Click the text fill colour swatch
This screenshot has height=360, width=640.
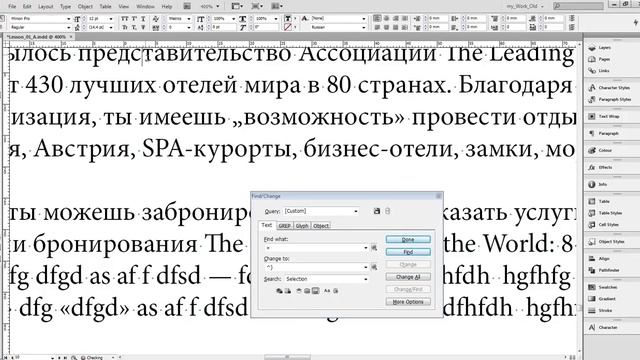(x=288, y=19)
